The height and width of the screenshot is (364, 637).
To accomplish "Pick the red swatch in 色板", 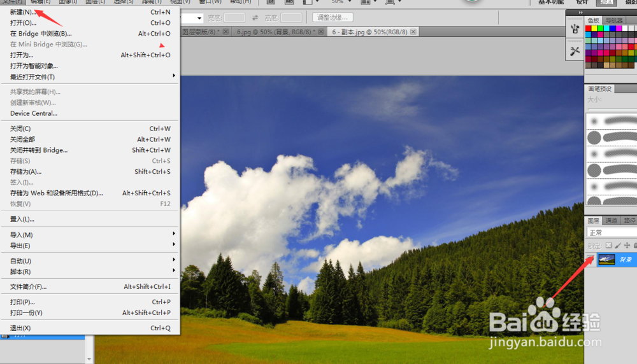I will click(x=588, y=29).
